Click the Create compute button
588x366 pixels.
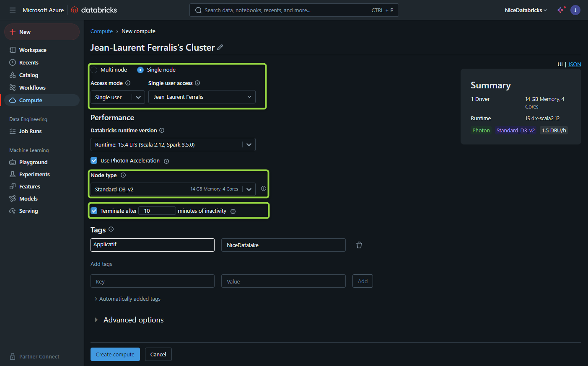tap(115, 354)
